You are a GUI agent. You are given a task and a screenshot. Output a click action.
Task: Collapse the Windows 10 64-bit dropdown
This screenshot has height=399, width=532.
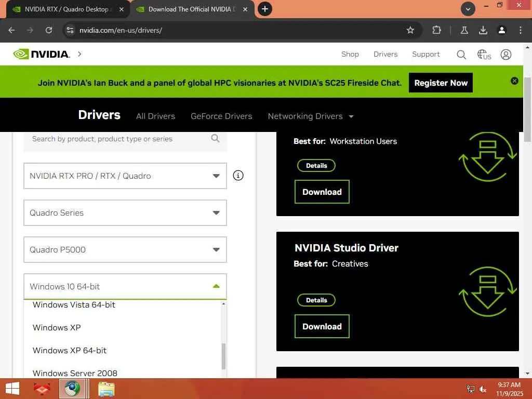(x=125, y=286)
